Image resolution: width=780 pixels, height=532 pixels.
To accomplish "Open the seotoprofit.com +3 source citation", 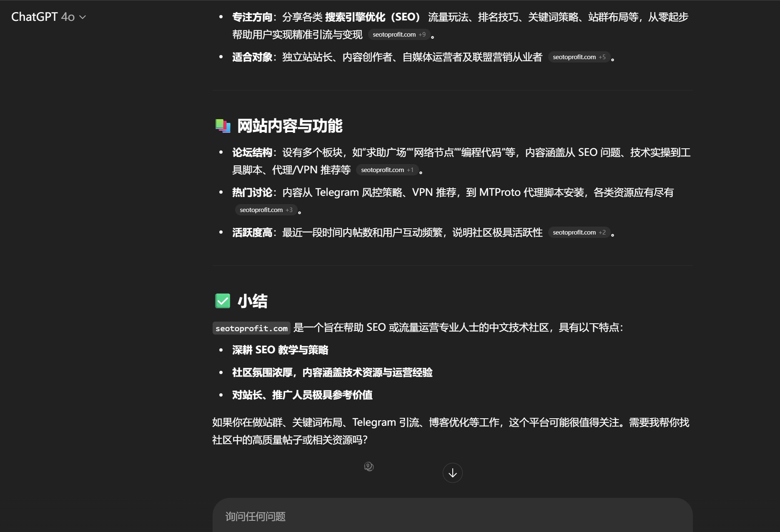I will (266, 210).
